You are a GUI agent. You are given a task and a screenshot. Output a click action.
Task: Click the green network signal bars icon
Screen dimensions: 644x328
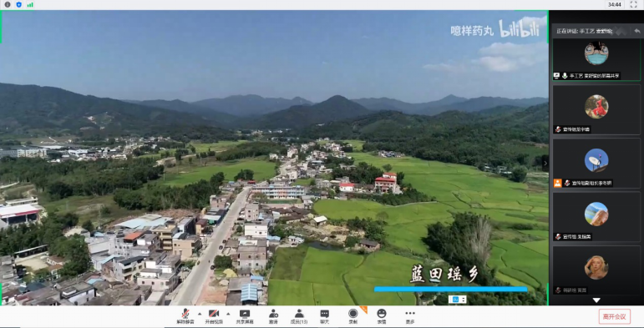[30, 5]
